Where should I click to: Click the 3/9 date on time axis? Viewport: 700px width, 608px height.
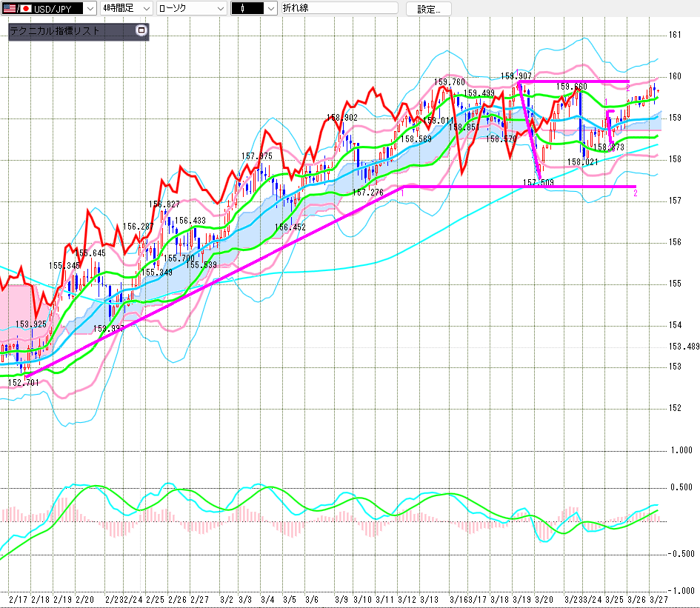pyautogui.click(x=341, y=598)
